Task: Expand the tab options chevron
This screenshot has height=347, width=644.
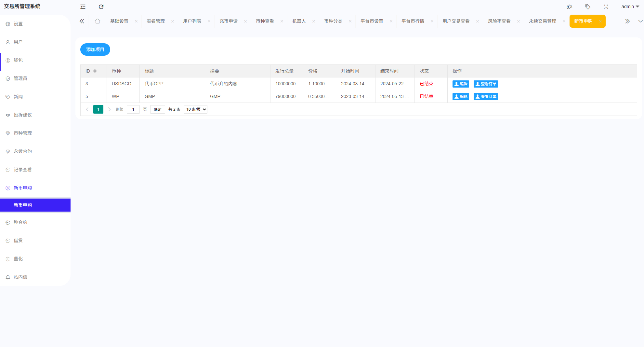Action: [640, 21]
